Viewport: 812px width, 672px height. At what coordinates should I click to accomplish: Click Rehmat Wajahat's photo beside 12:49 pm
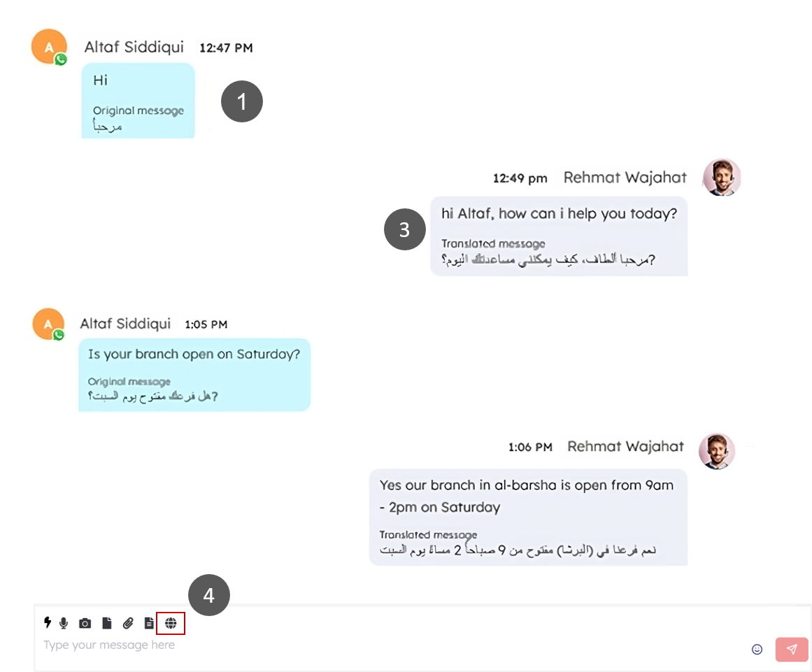721,177
